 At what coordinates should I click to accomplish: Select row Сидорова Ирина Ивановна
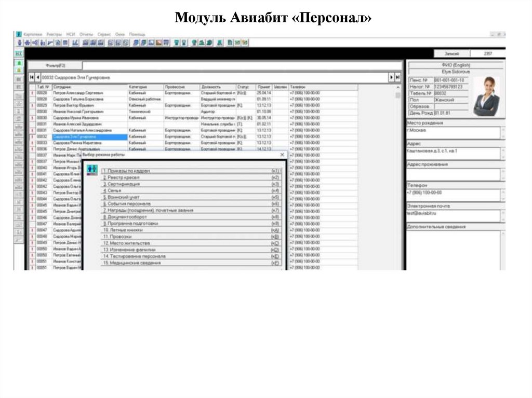click(x=193, y=118)
